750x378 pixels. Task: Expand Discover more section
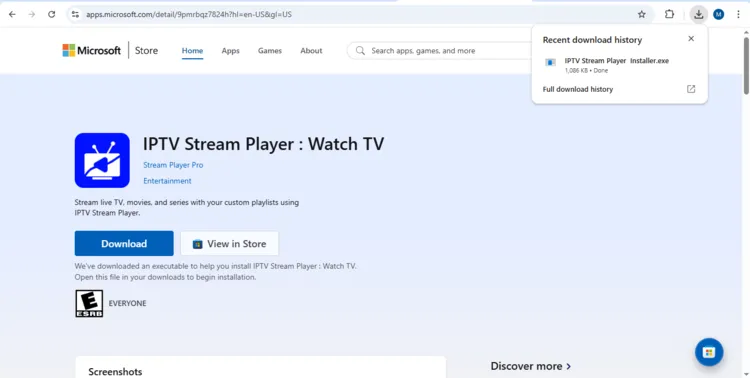pyautogui.click(x=530, y=366)
